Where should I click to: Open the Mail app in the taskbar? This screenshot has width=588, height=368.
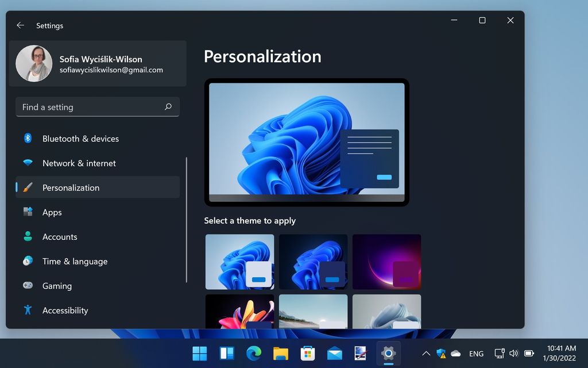point(334,354)
